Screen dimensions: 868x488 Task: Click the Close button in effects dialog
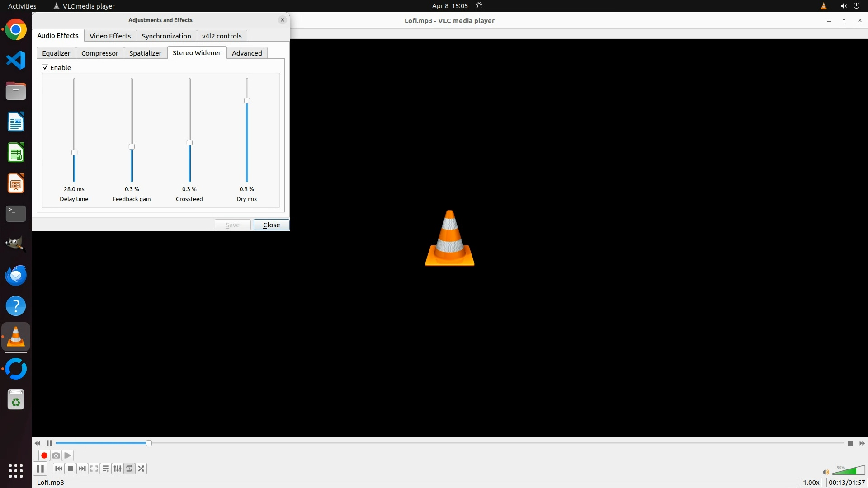(x=271, y=225)
